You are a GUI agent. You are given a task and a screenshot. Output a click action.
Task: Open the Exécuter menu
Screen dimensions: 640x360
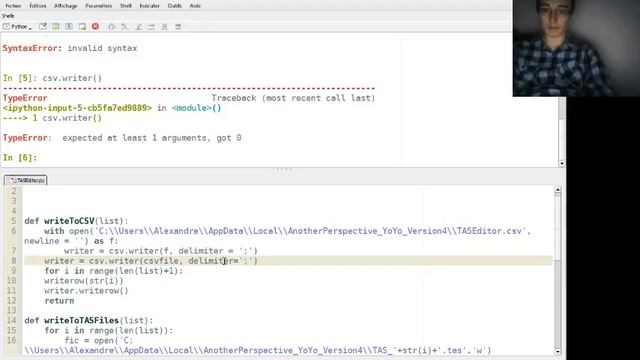click(149, 6)
